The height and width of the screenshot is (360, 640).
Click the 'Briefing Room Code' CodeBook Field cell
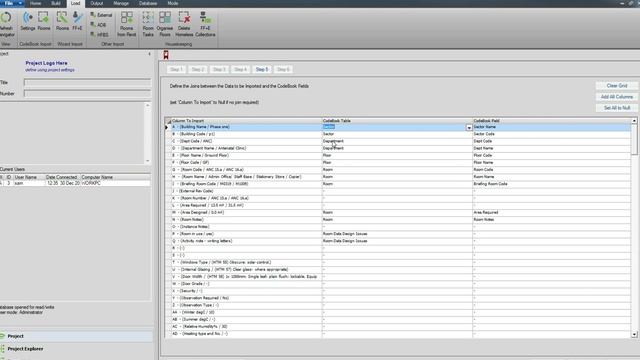coord(551,184)
